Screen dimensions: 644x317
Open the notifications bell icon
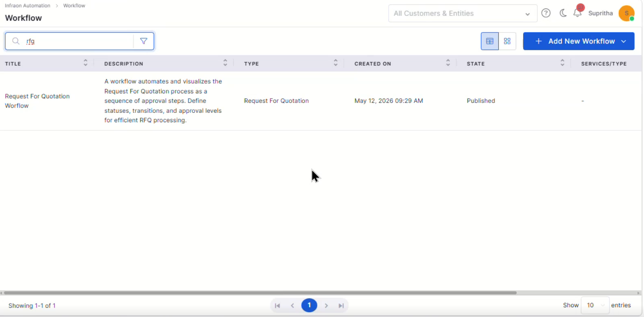(577, 13)
